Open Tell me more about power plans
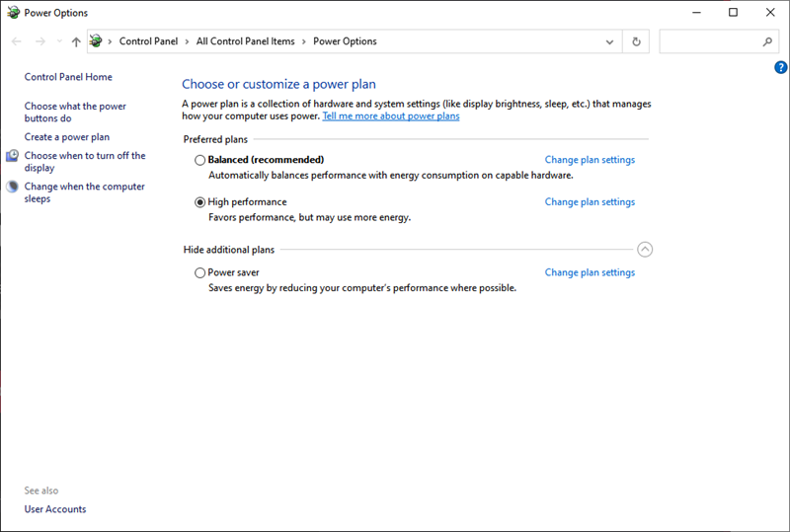 (390, 116)
